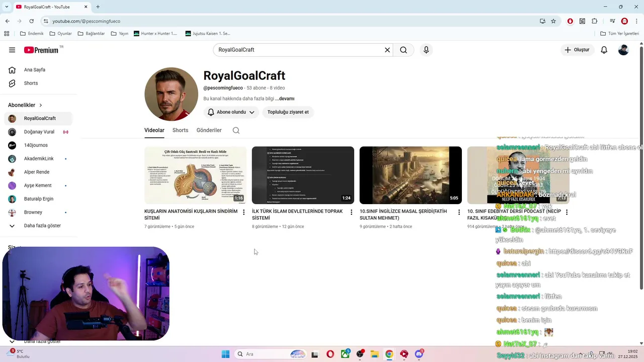Click the magnifier search button

[x=404, y=50]
